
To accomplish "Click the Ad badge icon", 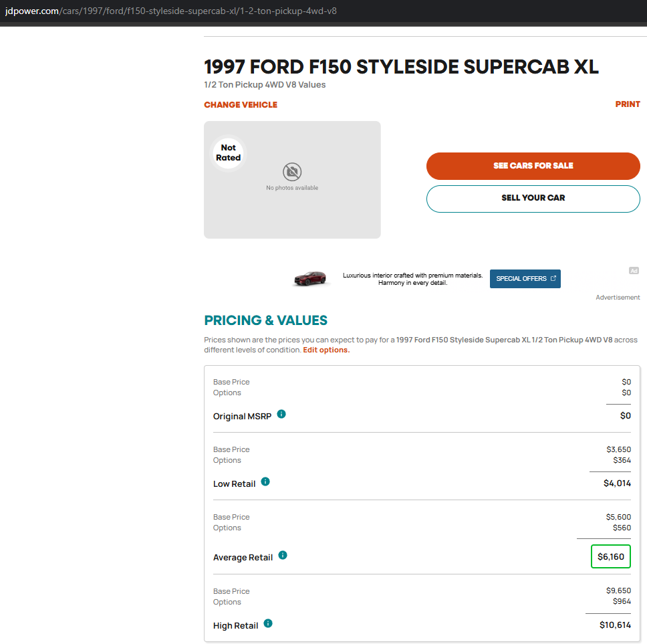I will [x=634, y=271].
